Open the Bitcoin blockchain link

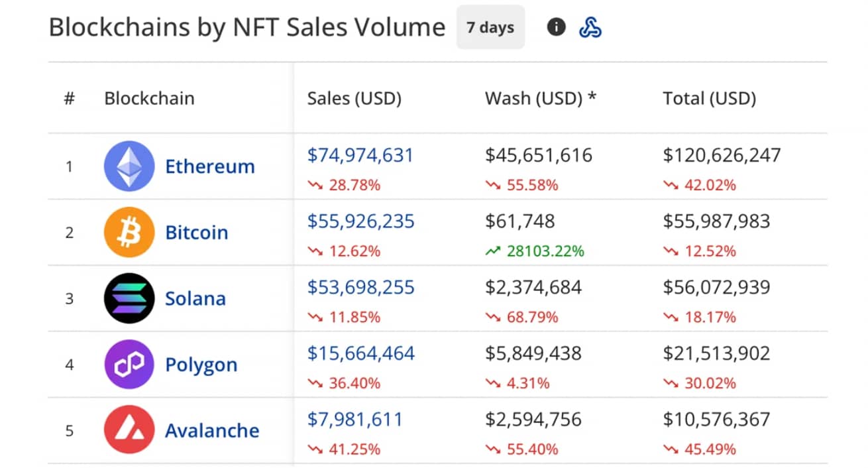(197, 233)
